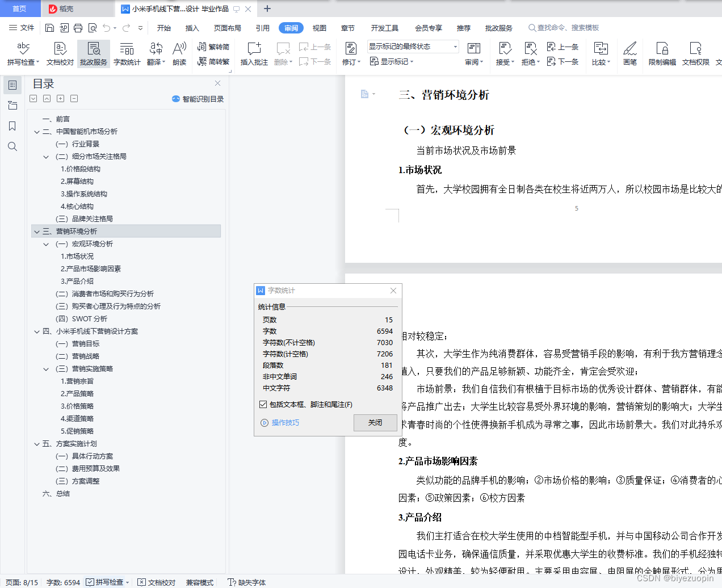The width and height of the screenshot is (722, 588).
Task: Toggle 包括文本框、脚注和尾注 checkbox
Action: pos(263,405)
